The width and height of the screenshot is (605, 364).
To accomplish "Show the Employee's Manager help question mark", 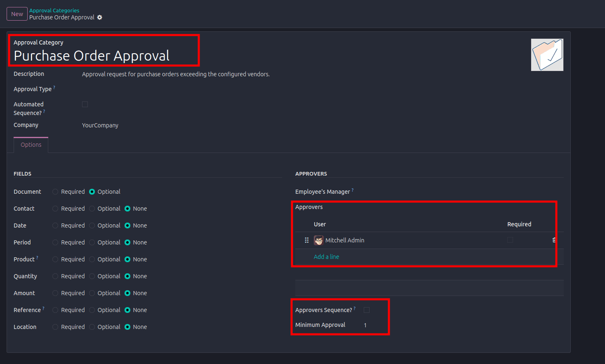I will pyautogui.click(x=353, y=190).
